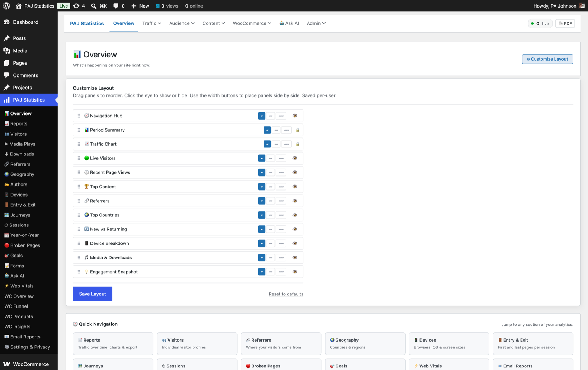Grab drag handle of Navigation Hub row
This screenshot has width=588, height=370.
point(79,116)
